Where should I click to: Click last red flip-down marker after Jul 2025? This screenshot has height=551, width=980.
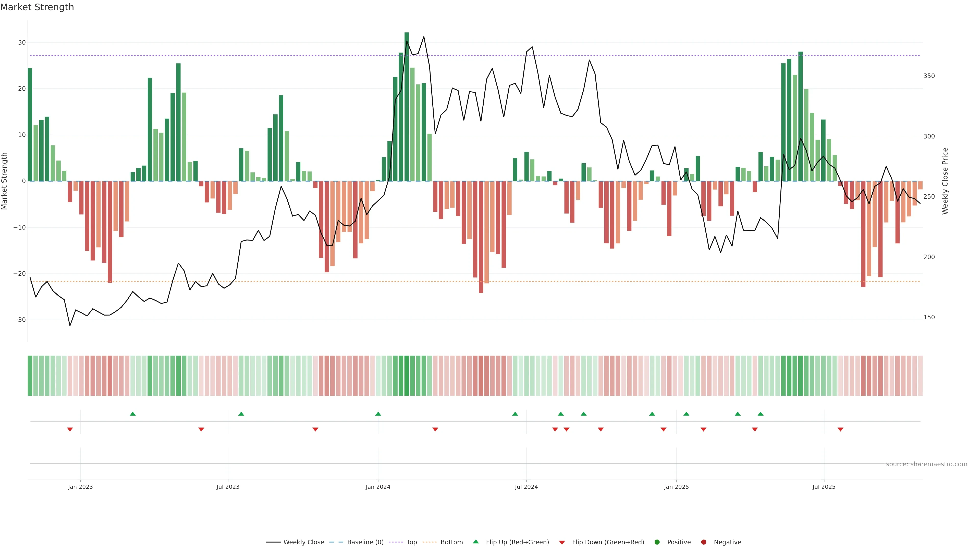(840, 429)
